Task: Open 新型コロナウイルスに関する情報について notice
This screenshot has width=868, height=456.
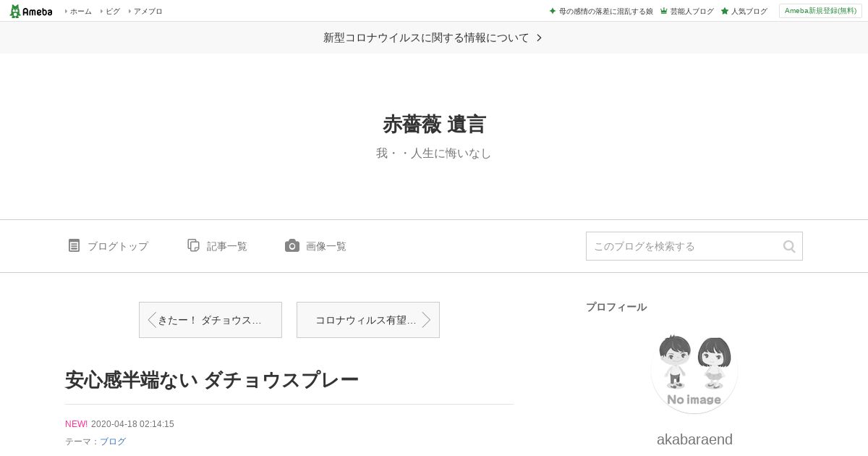Action: coord(426,38)
